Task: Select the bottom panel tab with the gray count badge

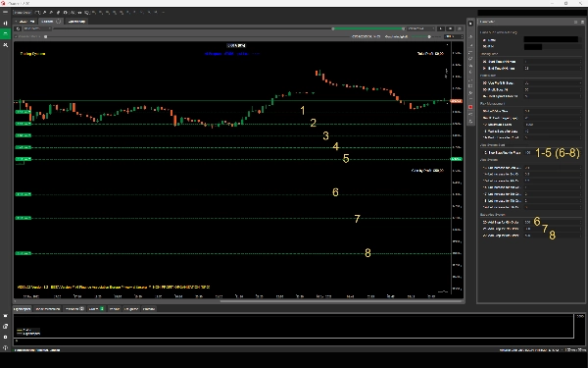Action: [74, 309]
